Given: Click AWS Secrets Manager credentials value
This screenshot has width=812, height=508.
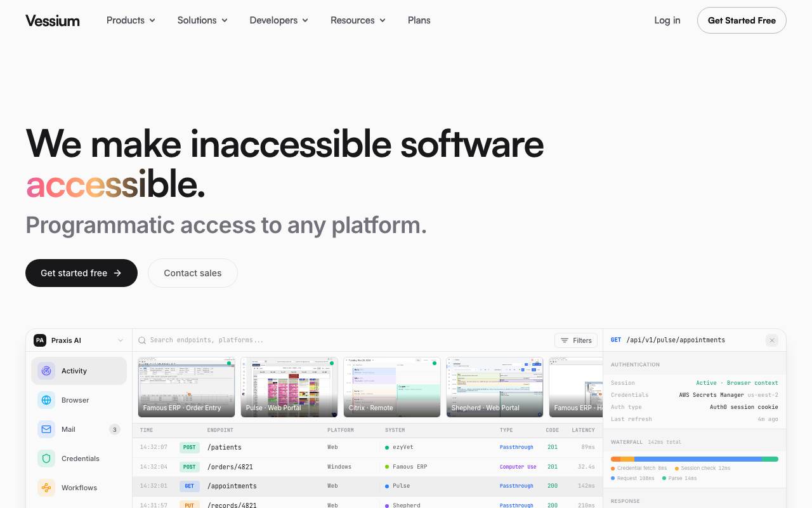Looking at the screenshot, I should coord(711,395).
